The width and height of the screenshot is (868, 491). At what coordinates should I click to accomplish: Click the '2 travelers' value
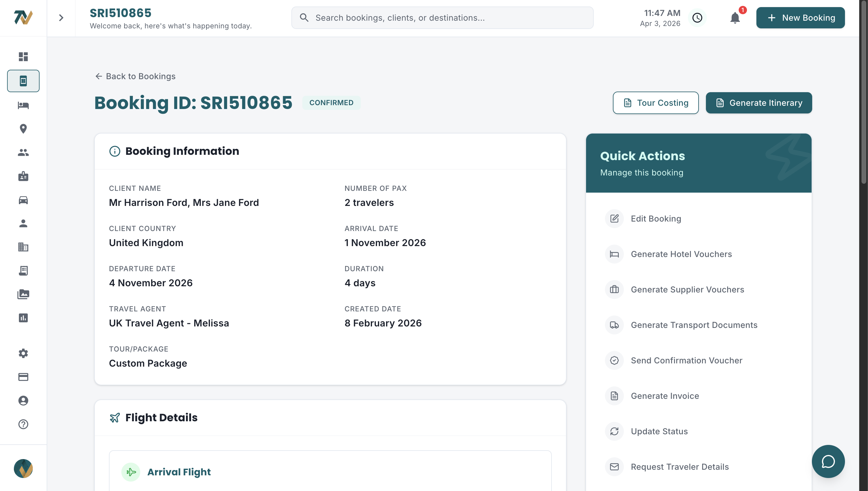(369, 203)
